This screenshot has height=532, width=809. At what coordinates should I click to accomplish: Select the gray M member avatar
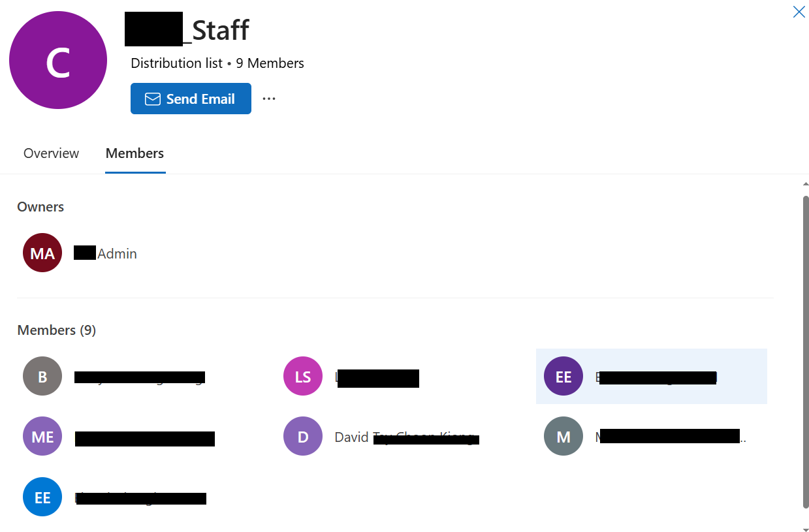click(563, 437)
